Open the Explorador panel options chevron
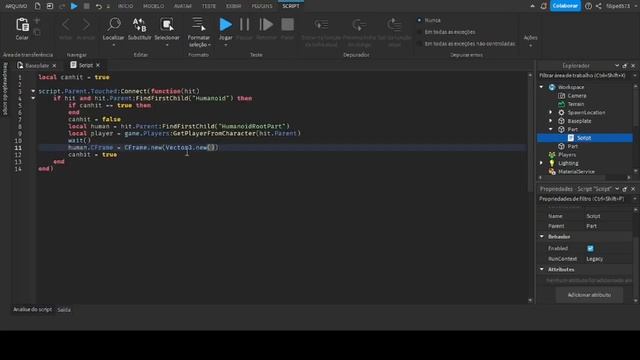 pyautogui.click(x=617, y=66)
